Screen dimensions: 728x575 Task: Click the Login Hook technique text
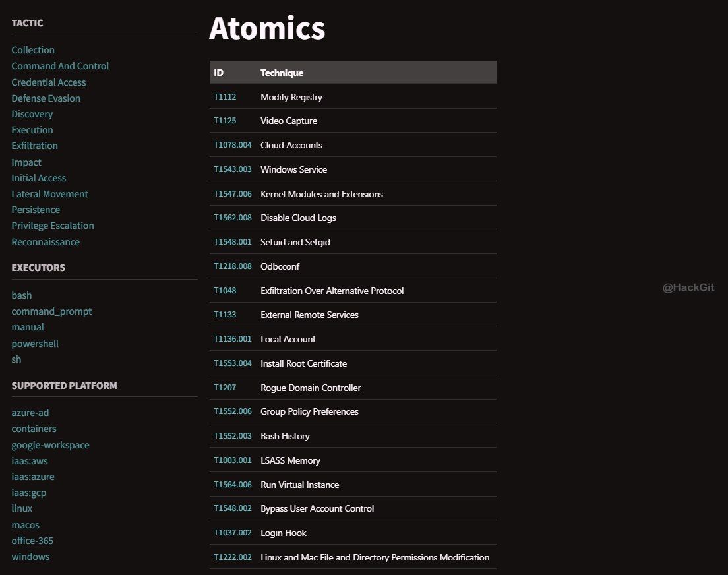tap(283, 533)
